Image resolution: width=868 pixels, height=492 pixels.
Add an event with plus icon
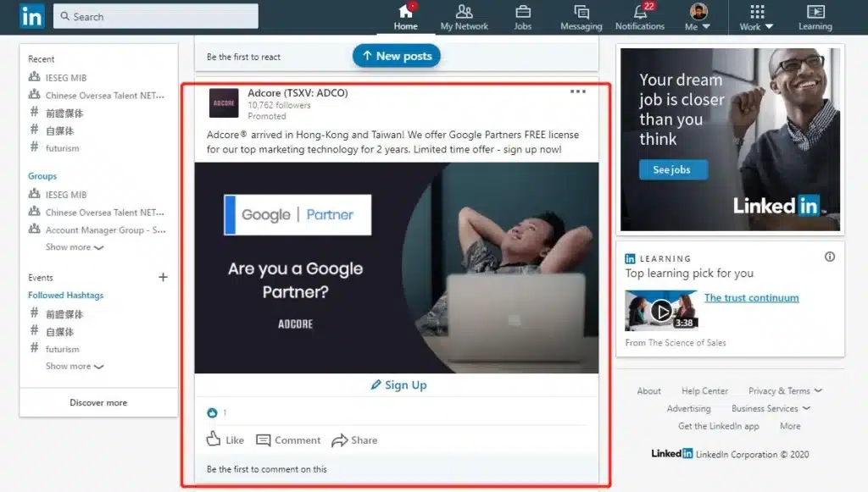[163, 277]
